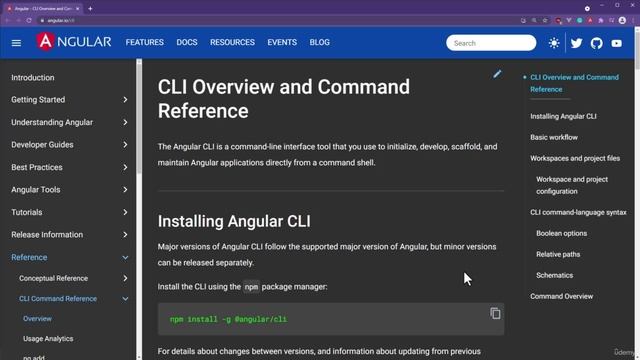Click the Angular logo
Viewport: 640px width, 360px height.
pyautogui.click(x=73, y=42)
